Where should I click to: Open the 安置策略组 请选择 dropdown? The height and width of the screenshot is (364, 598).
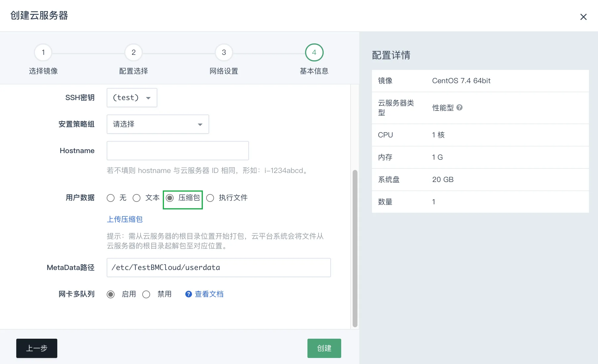tap(158, 124)
